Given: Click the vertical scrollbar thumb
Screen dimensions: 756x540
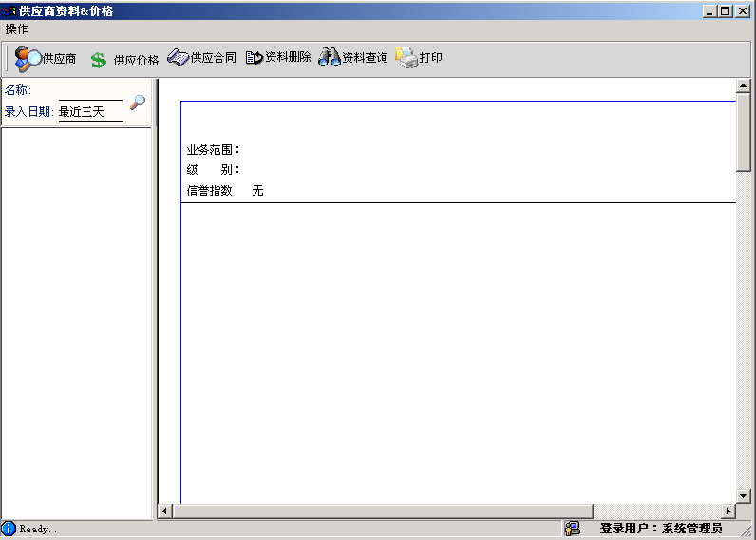Looking at the screenshot, I should [x=743, y=132].
